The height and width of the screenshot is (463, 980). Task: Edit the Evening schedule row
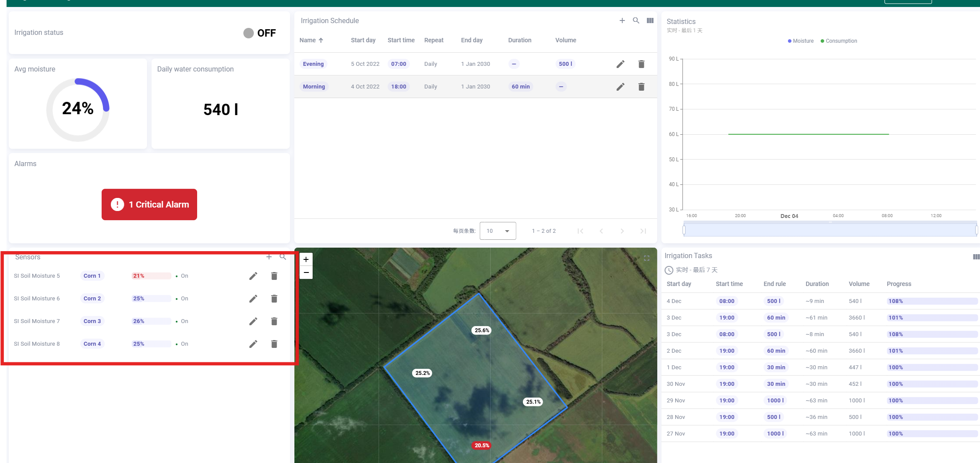(x=620, y=64)
